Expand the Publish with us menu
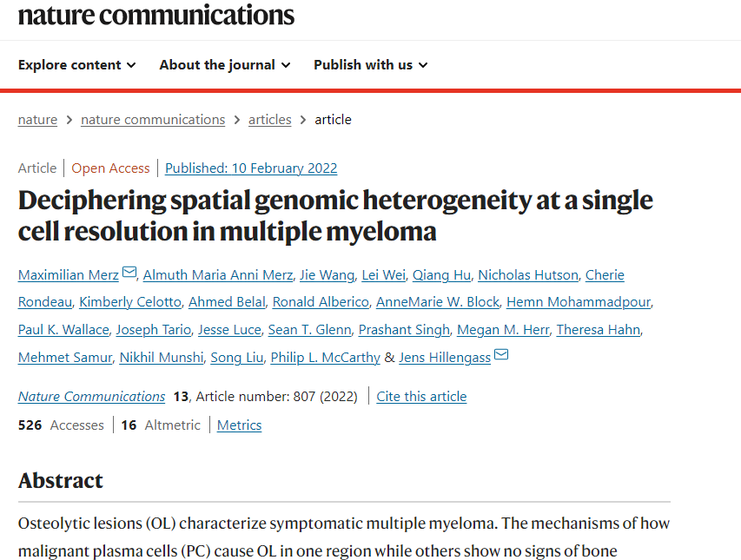The image size is (741, 560). [x=371, y=65]
